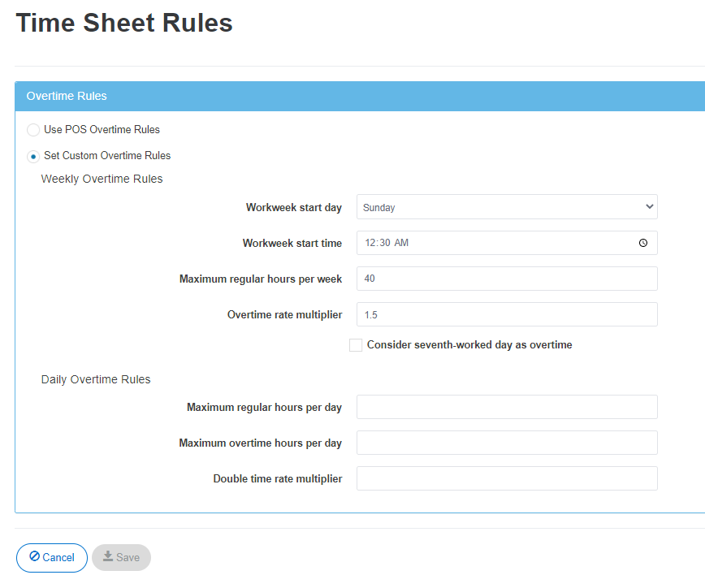Viewport: 705px width, 588px height.
Task: Select Use POS Overtime Rules option
Action: (33, 130)
